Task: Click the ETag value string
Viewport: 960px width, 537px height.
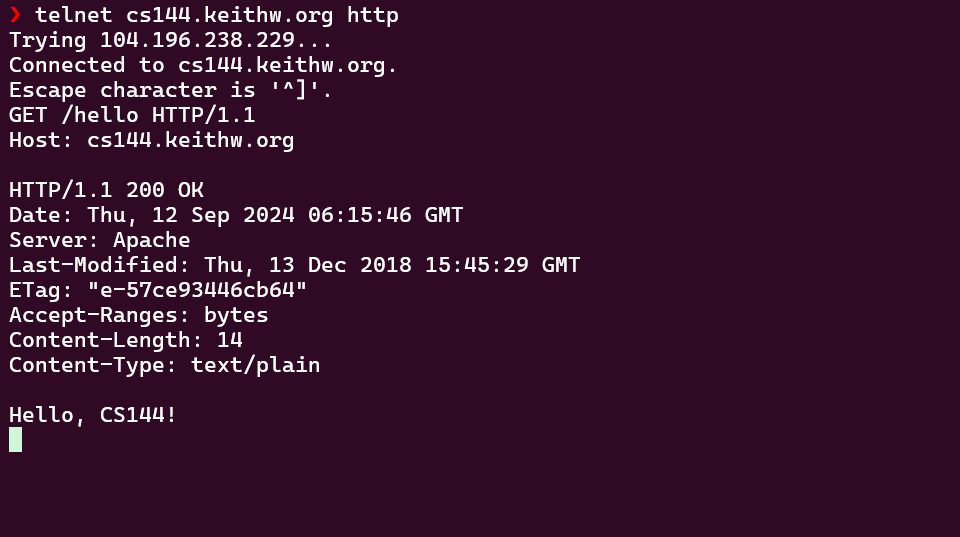Action: coord(197,290)
